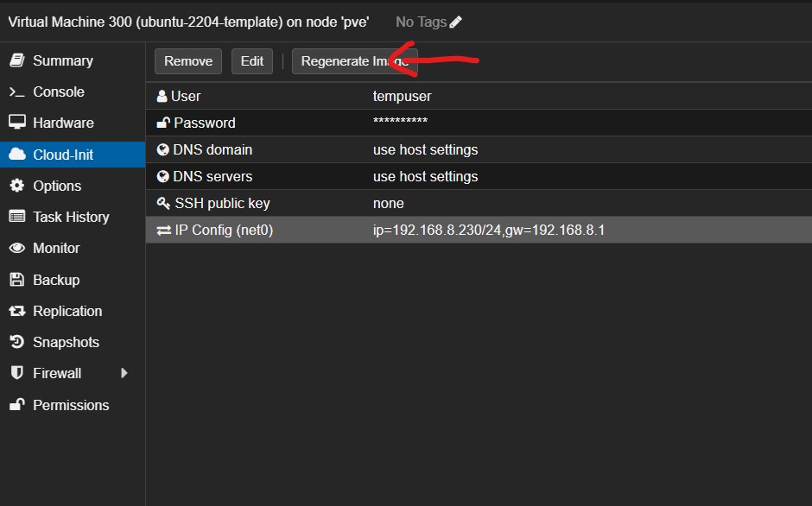This screenshot has height=506, width=812.
Task: Click the Console terminal icon
Action: (16, 92)
